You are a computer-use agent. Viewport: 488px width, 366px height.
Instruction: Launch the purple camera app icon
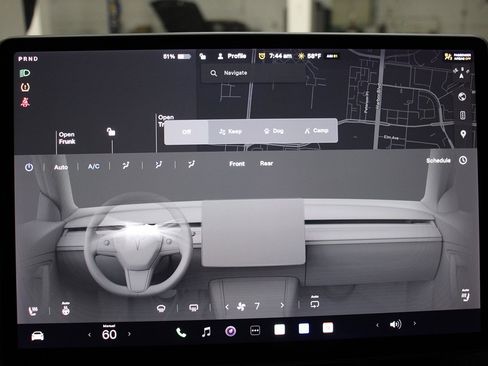231,331
